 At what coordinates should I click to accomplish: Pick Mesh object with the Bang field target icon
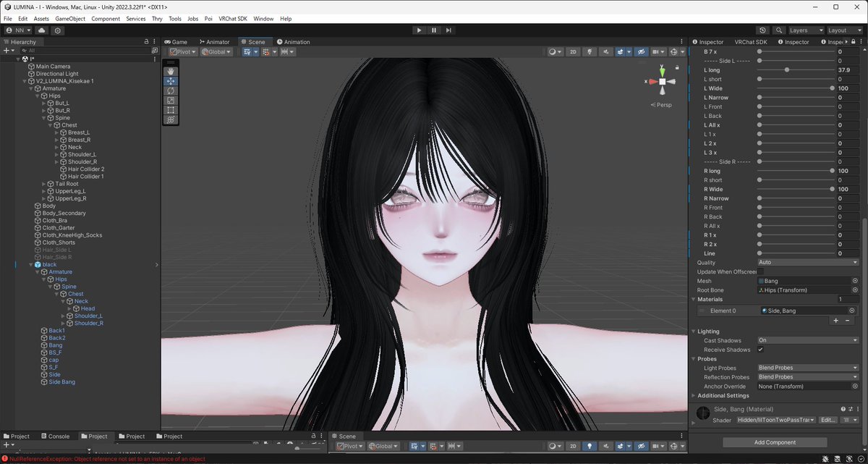(x=854, y=281)
